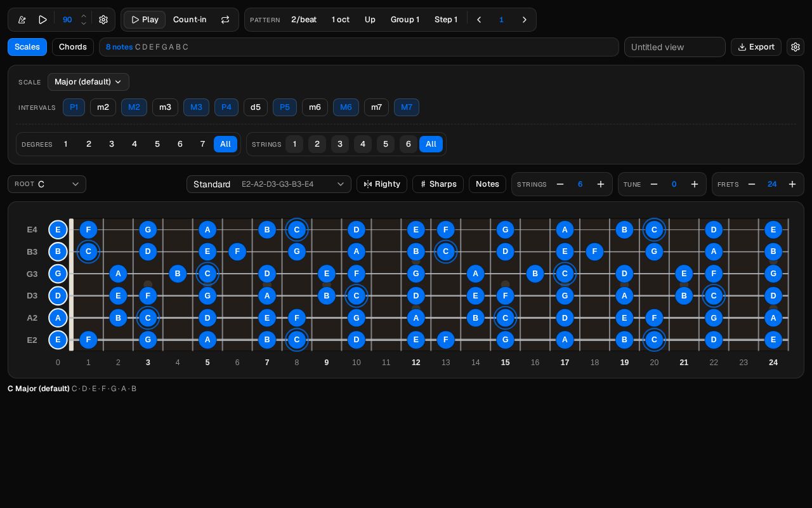The image size is (812, 508).
Task: Raise the tune value
Action: (x=695, y=184)
